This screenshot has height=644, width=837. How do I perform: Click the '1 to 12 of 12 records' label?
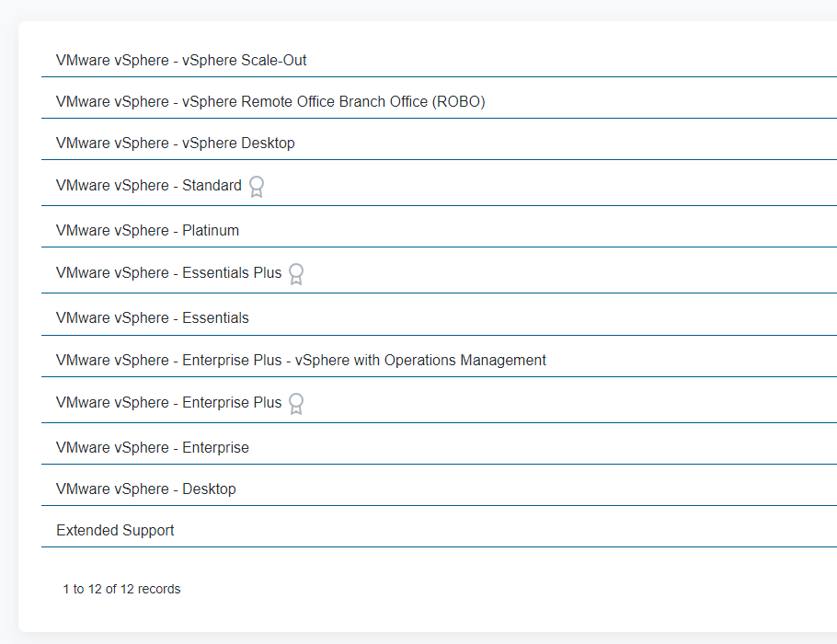pyautogui.click(x=120, y=589)
